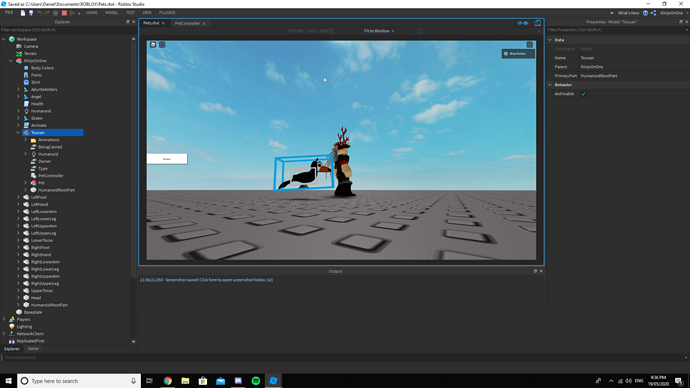Click the Undo arrow icon
This screenshot has height=388, width=690.
[40, 13]
